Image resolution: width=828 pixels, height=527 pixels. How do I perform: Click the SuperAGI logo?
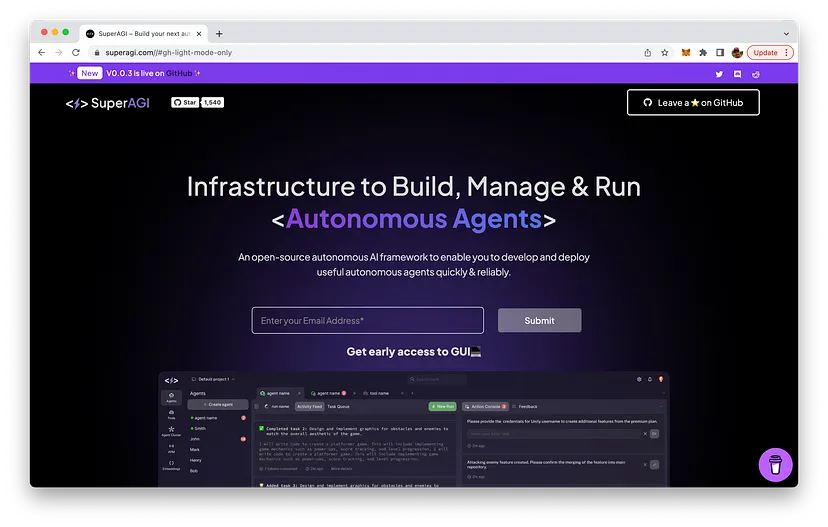[107, 103]
